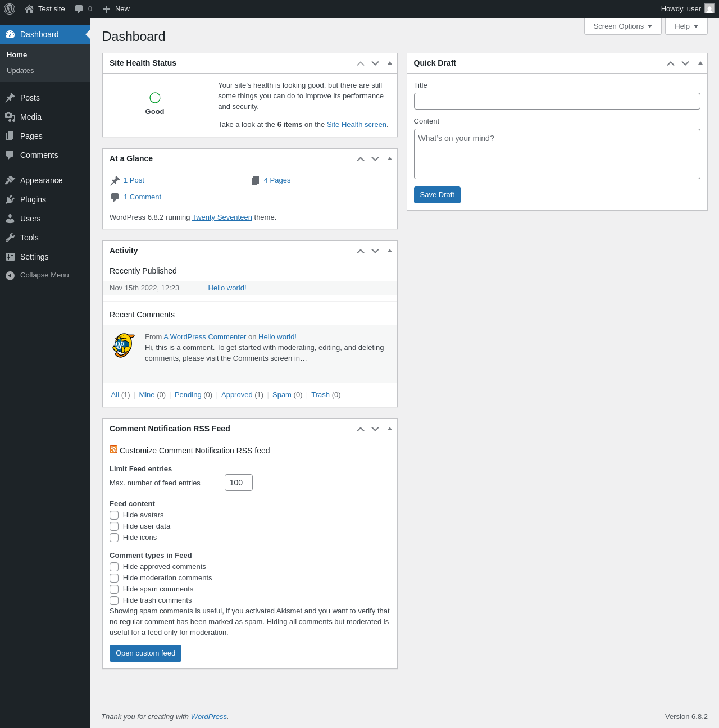This screenshot has width=719, height=728.
Task: Click the Pages icon in sidebar
Action: [10, 136]
